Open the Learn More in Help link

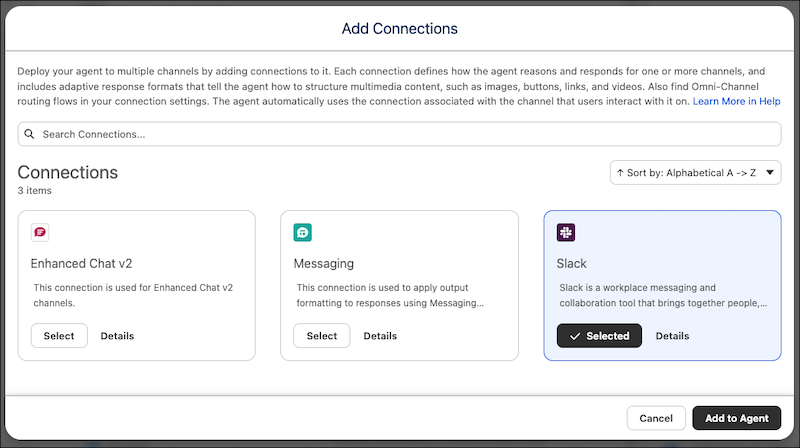(736, 102)
